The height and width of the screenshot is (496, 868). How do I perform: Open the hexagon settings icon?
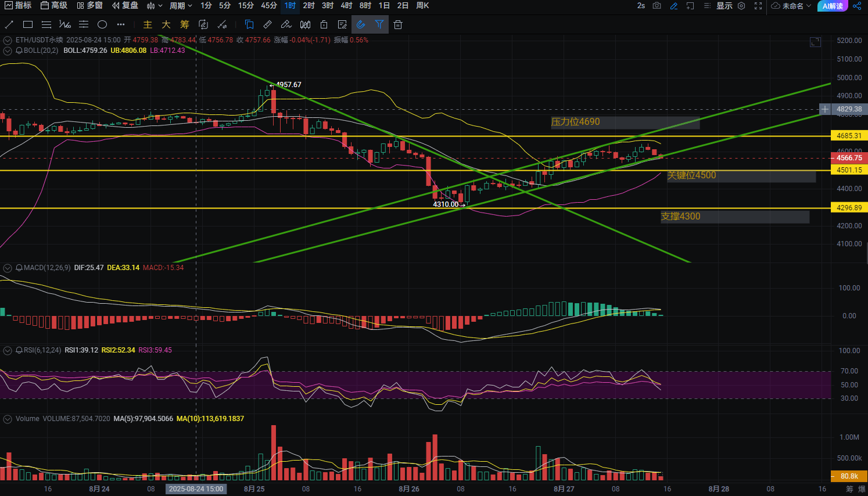click(741, 6)
